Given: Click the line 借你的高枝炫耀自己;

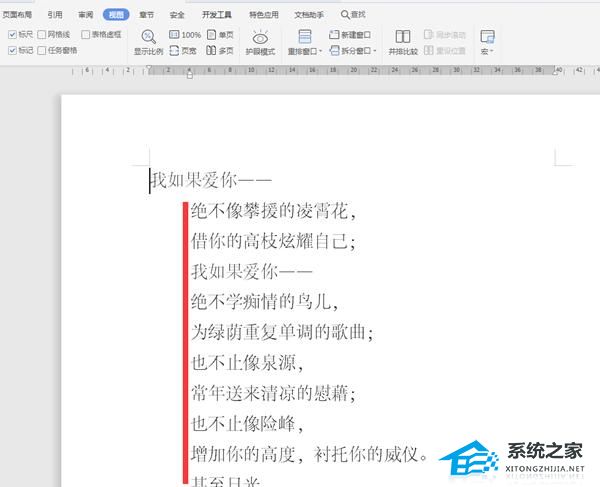Looking at the screenshot, I should 274,241.
